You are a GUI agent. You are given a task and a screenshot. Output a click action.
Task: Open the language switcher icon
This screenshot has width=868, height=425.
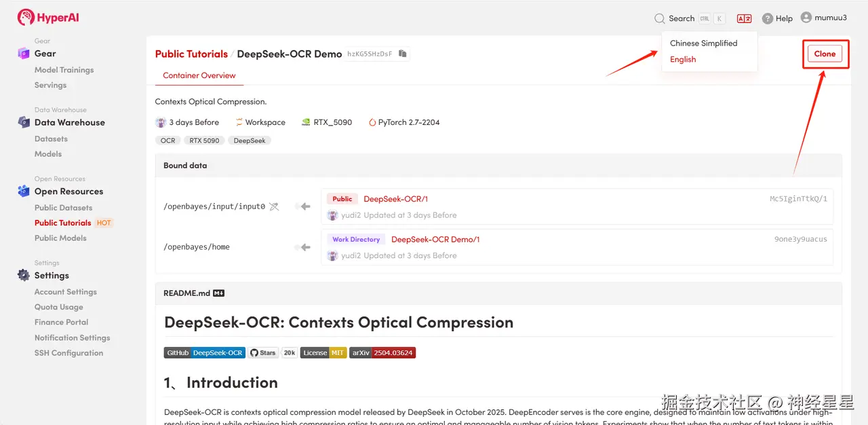point(744,18)
